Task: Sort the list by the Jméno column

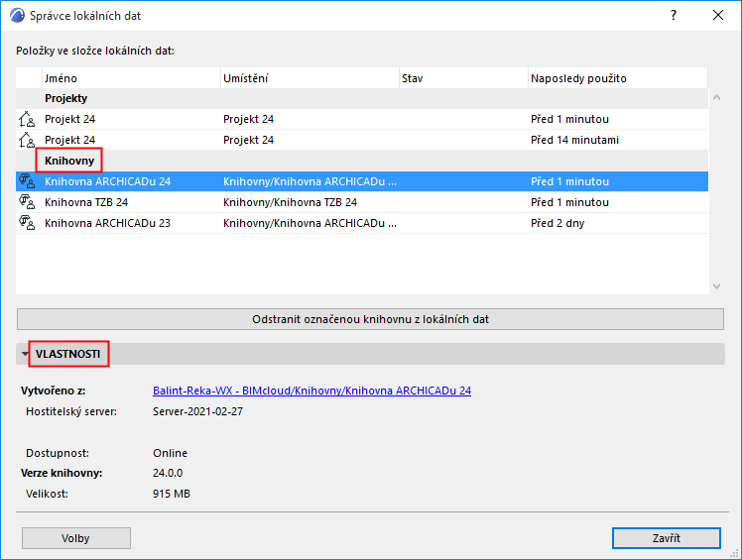Action: [132, 78]
